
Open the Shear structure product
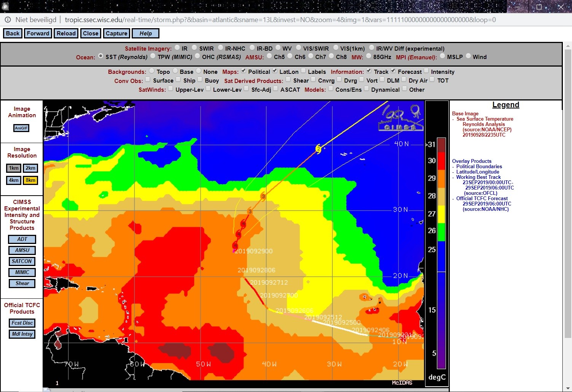tap(22, 284)
